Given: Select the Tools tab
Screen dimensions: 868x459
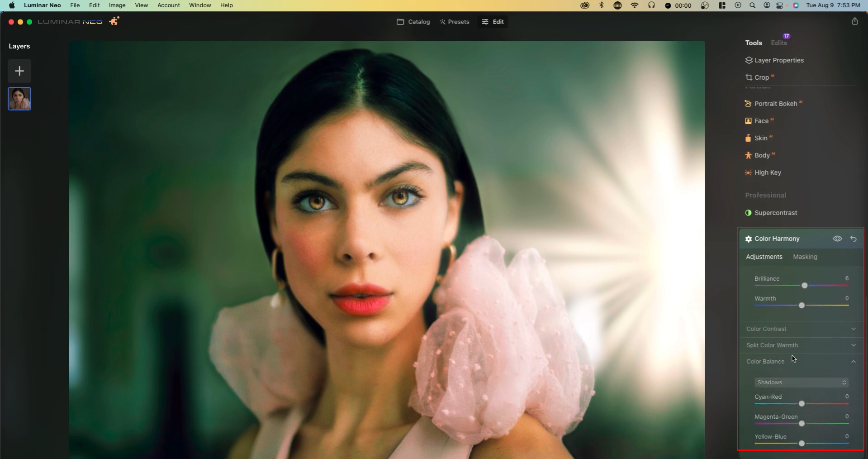Looking at the screenshot, I should click(754, 43).
